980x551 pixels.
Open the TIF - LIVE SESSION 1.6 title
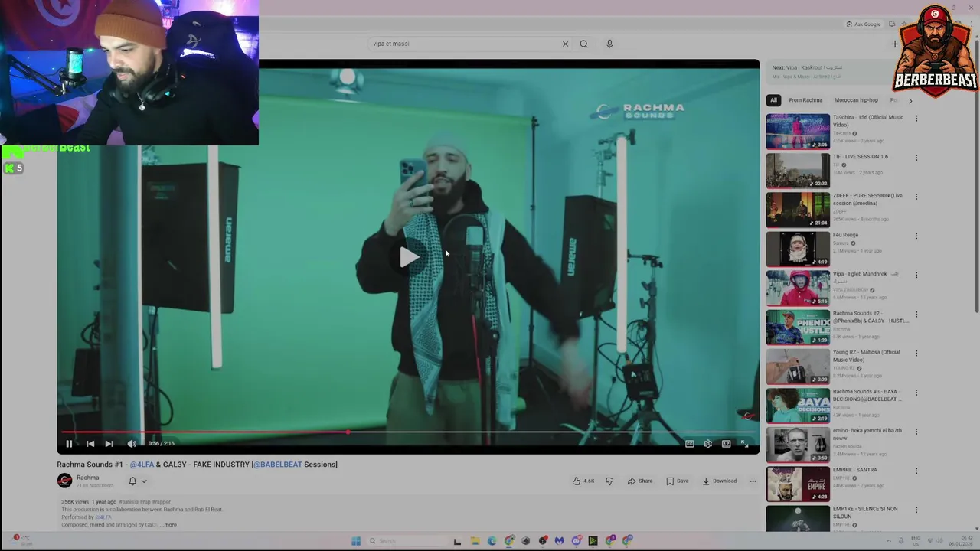(x=861, y=156)
